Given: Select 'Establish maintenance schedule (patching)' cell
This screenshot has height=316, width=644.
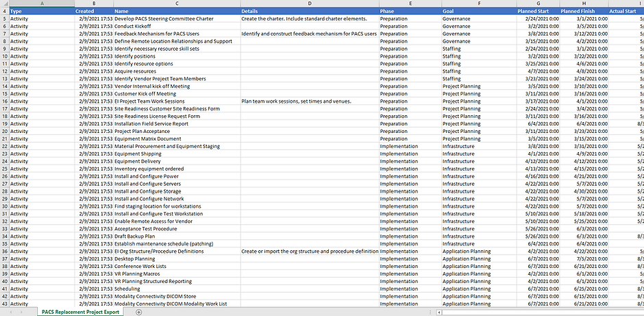Looking at the screenshot, I should [177, 243].
